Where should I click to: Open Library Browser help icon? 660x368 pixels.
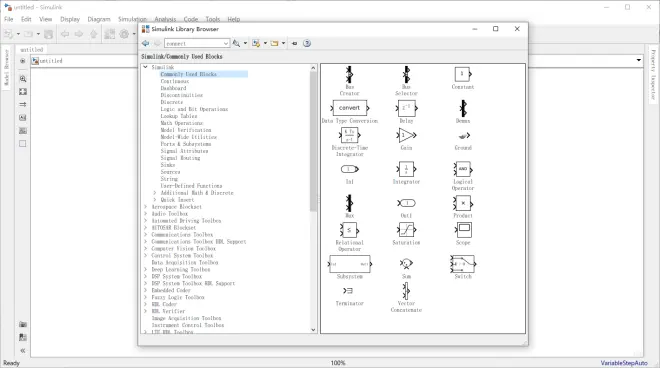307,43
